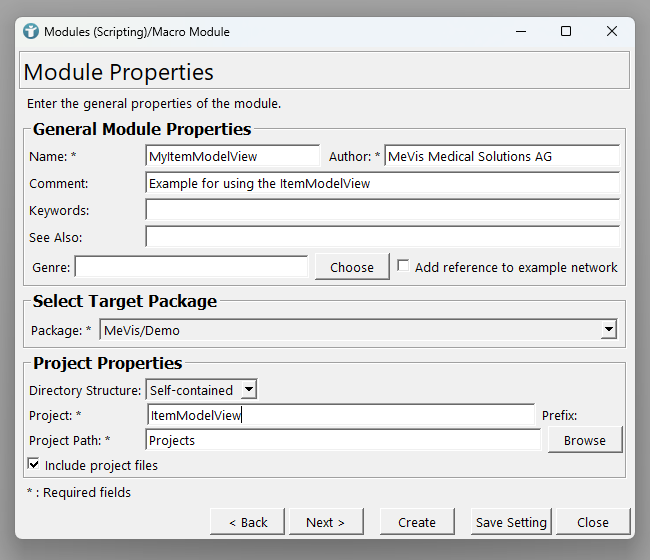Enable Add reference to example network
Image resolution: width=650 pixels, height=560 pixels.
point(403,266)
